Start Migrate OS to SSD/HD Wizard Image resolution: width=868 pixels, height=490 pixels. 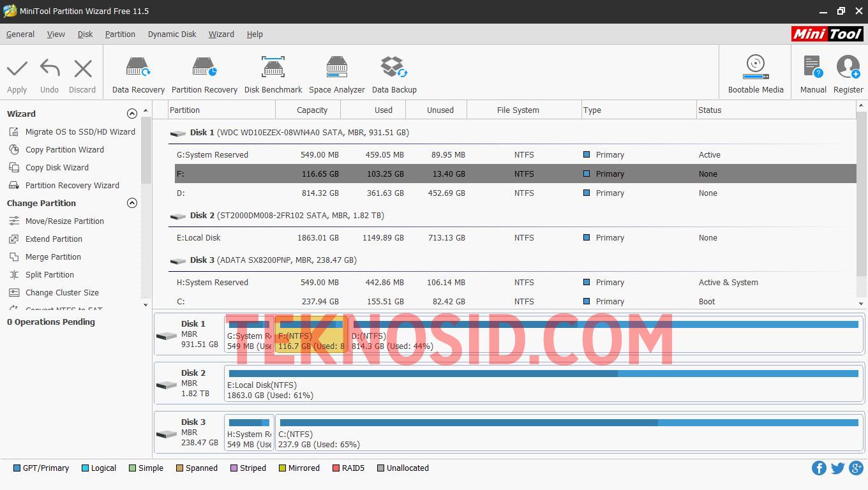pyautogui.click(x=80, y=132)
